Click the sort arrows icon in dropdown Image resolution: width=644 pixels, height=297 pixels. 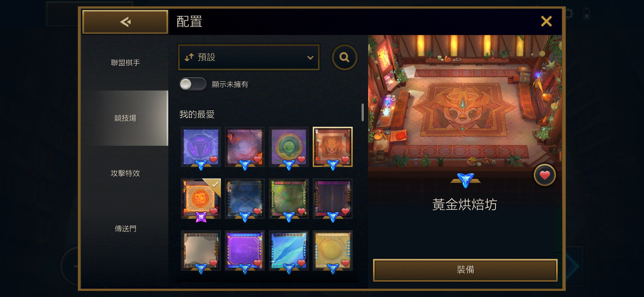pyautogui.click(x=189, y=57)
